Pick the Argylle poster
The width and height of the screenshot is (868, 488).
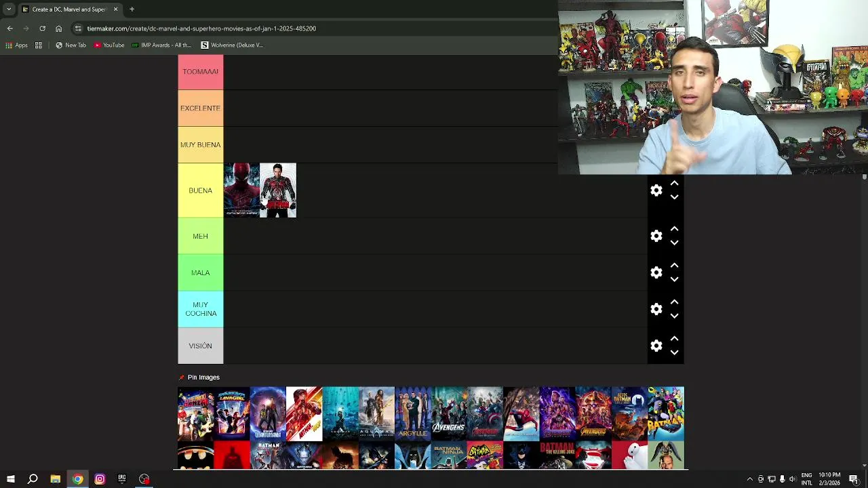point(412,413)
